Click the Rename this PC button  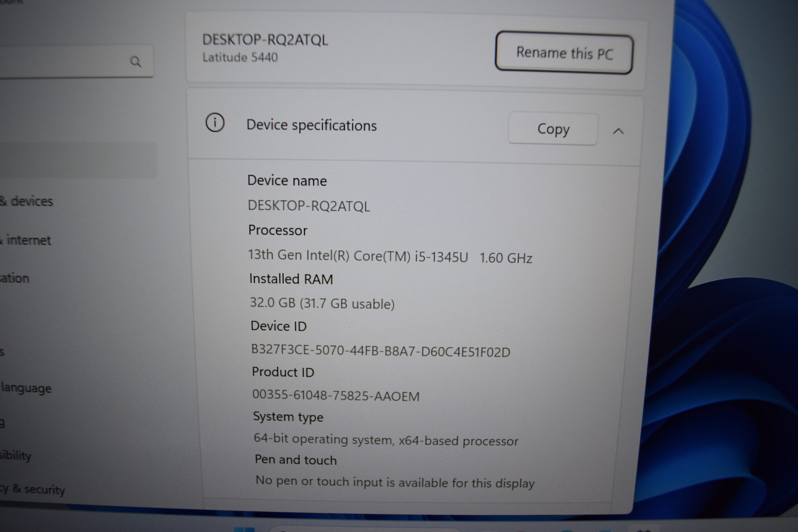(564, 53)
